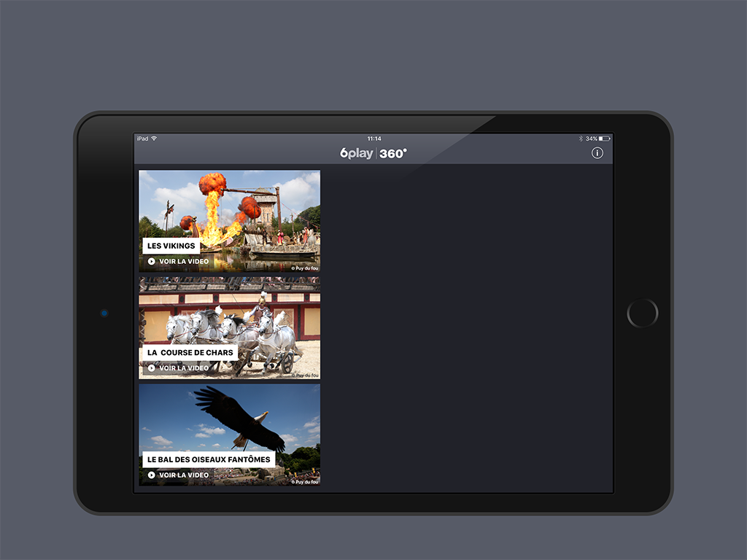Screen dimensions: 747x560
Task: Select 'Voir la video' under Les Vikings
Action: pyautogui.click(x=184, y=262)
